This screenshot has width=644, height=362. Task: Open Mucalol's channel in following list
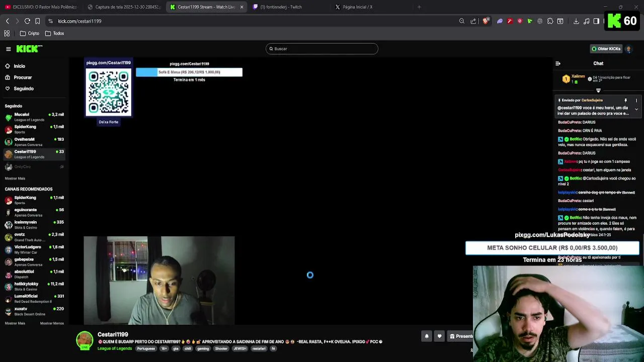(34, 117)
